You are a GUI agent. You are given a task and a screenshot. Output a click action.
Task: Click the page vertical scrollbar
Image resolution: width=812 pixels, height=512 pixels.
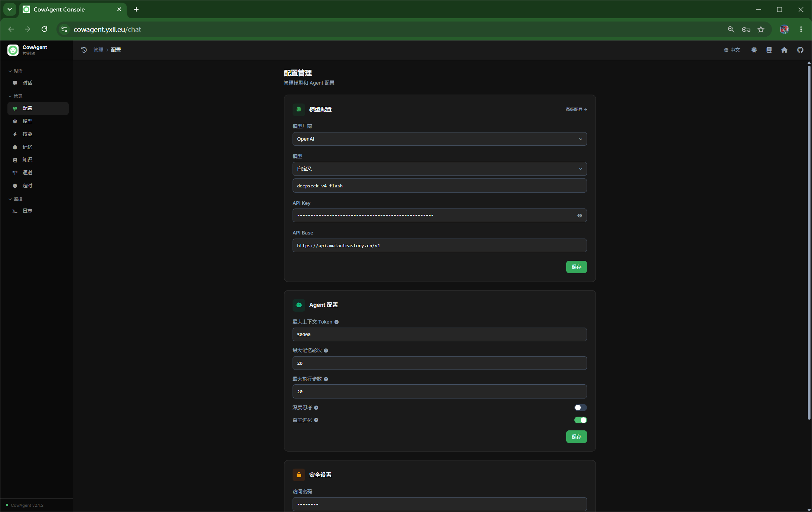click(809, 241)
